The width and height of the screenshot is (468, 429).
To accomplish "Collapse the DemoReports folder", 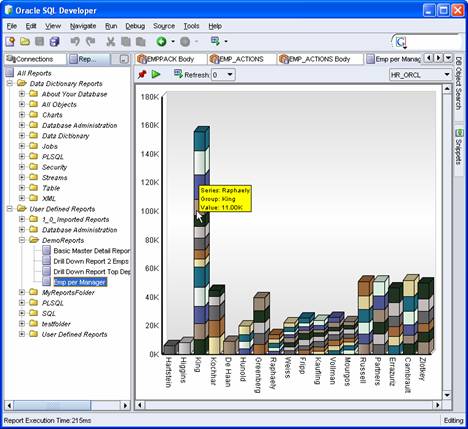I will click(22, 240).
